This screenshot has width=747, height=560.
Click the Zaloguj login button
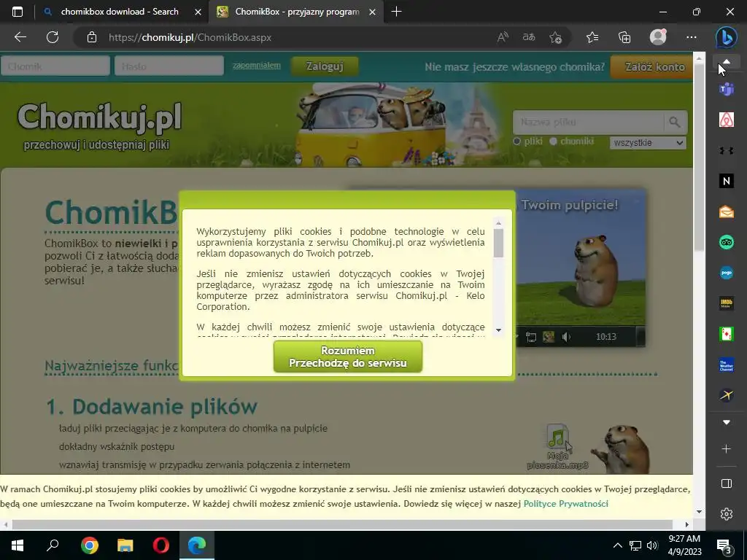tap(325, 66)
